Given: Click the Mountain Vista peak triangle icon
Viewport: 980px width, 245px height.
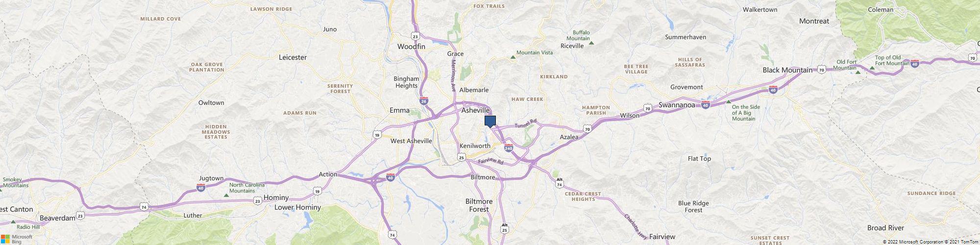Looking at the screenshot, I should click(513, 58).
